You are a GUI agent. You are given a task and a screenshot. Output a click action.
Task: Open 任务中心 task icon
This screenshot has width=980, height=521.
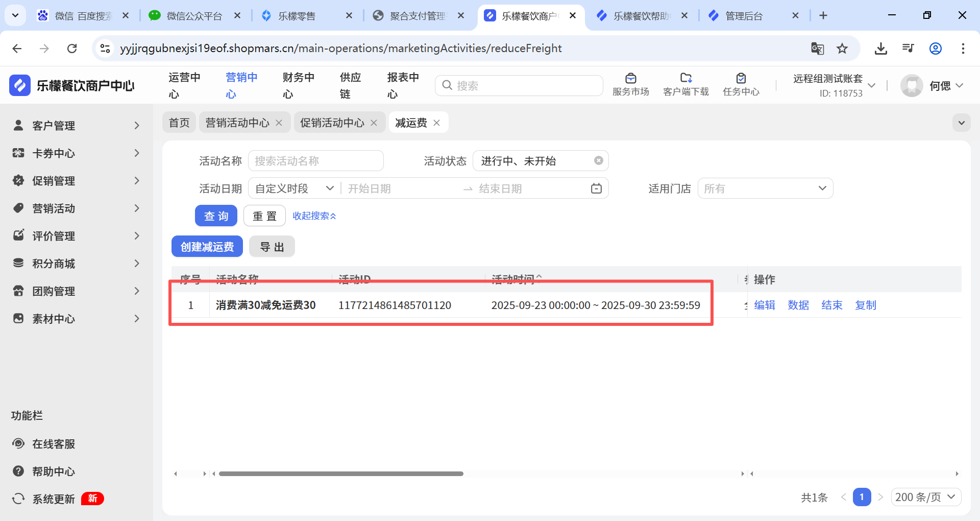[x=741, y=85]
